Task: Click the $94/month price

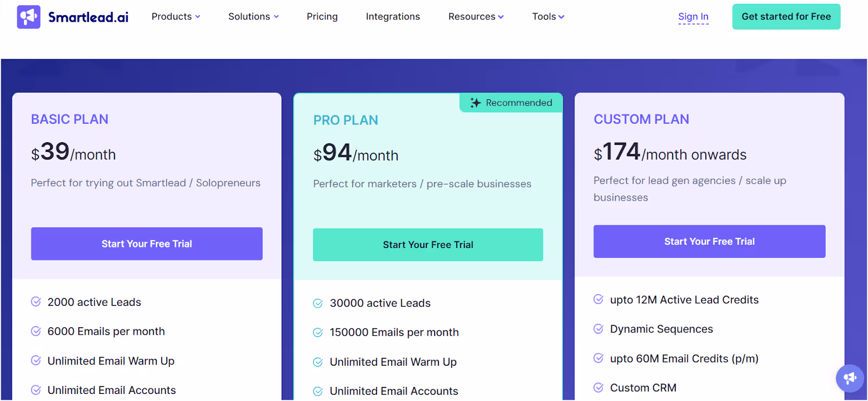Action: [x=356, y=153]
